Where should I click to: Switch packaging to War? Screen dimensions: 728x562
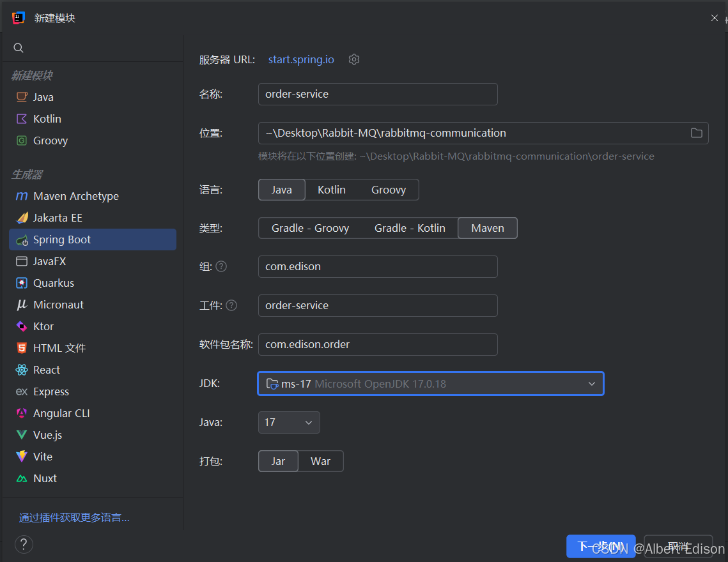click(320, 461)
